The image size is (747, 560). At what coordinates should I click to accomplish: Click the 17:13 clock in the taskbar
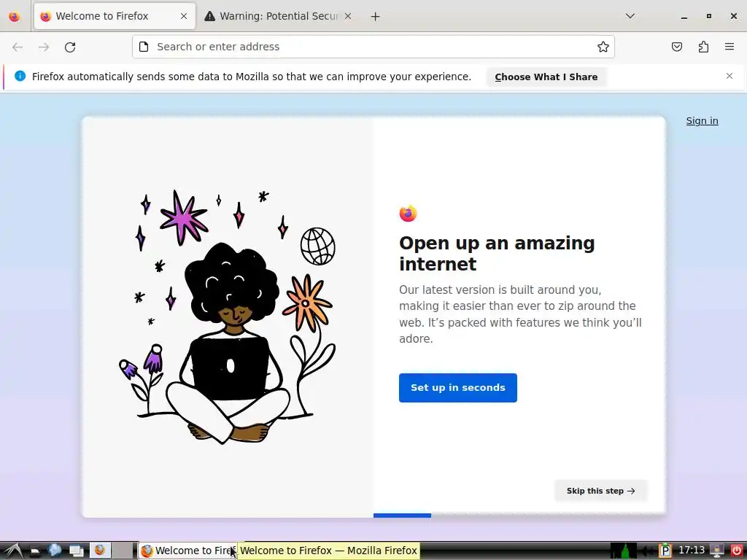pyautogui.click(x=692, y=551)
